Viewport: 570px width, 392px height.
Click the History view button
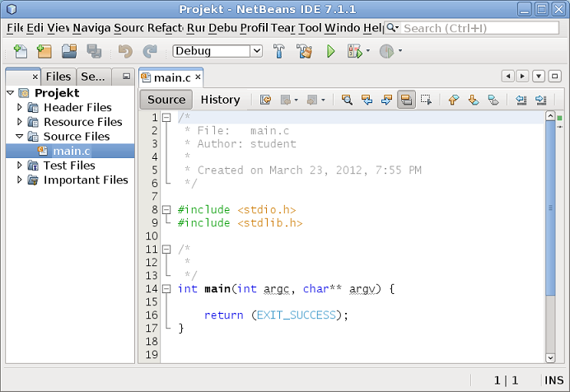(220, 100)
